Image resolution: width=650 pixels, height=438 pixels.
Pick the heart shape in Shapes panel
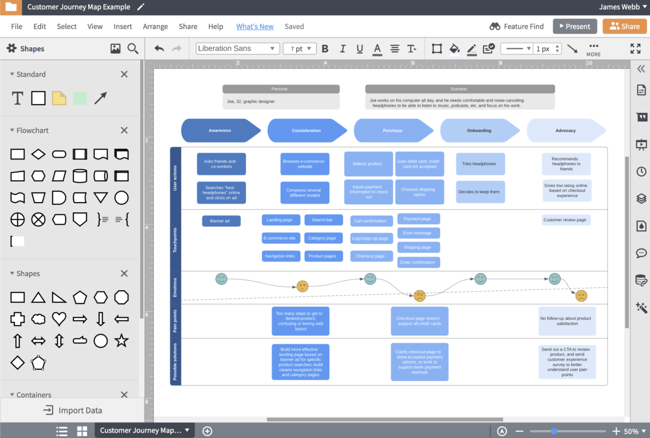point(59,319)
